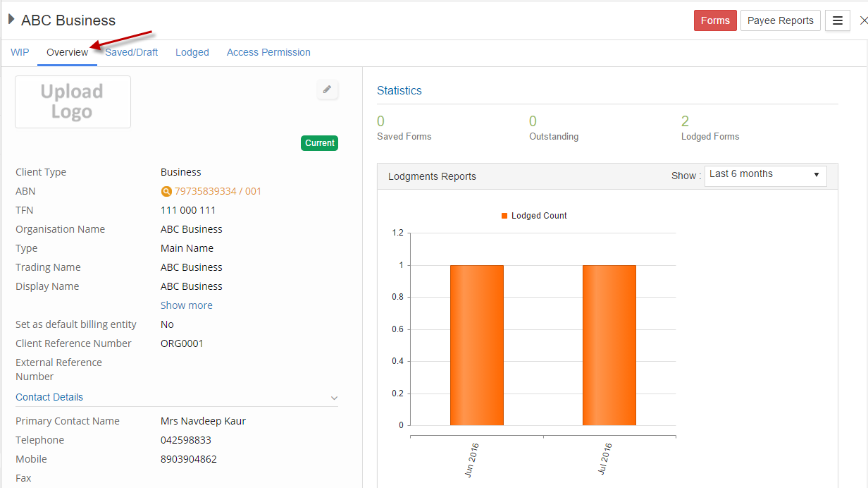
Task: Collapse the Contact Details section chevron
Action: 334,398
